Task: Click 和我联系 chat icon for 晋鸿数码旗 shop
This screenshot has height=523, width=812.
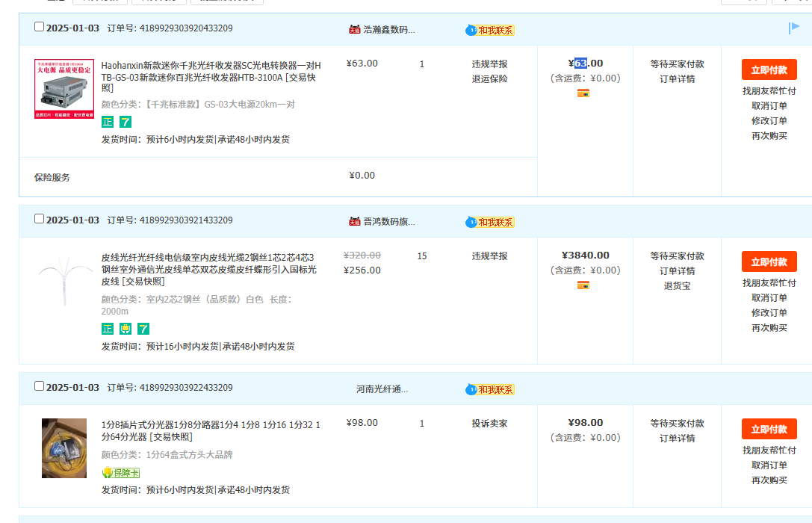Action: click(x=491, y=222)
